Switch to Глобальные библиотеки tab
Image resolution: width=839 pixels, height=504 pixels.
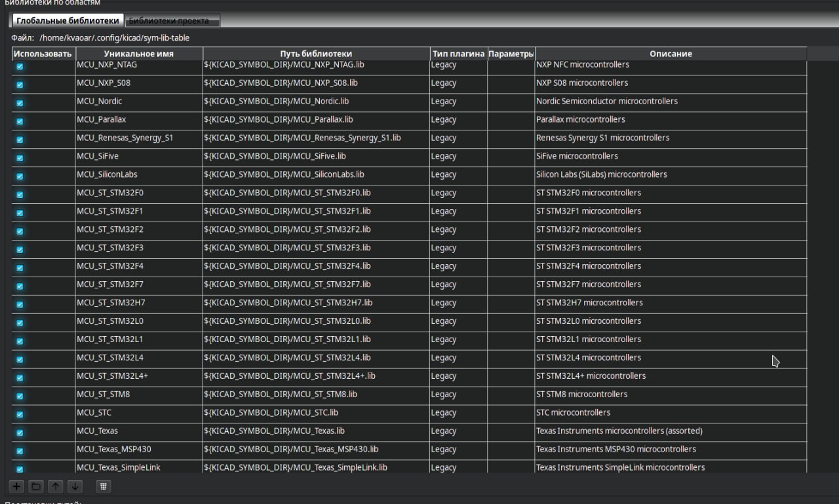click(68, 21)
